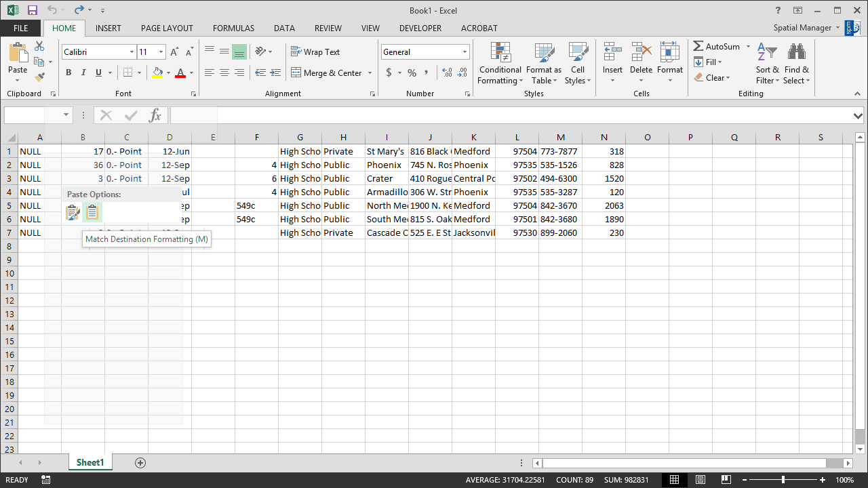Decrease font size with the small A icon

click(x=189, y=52)
